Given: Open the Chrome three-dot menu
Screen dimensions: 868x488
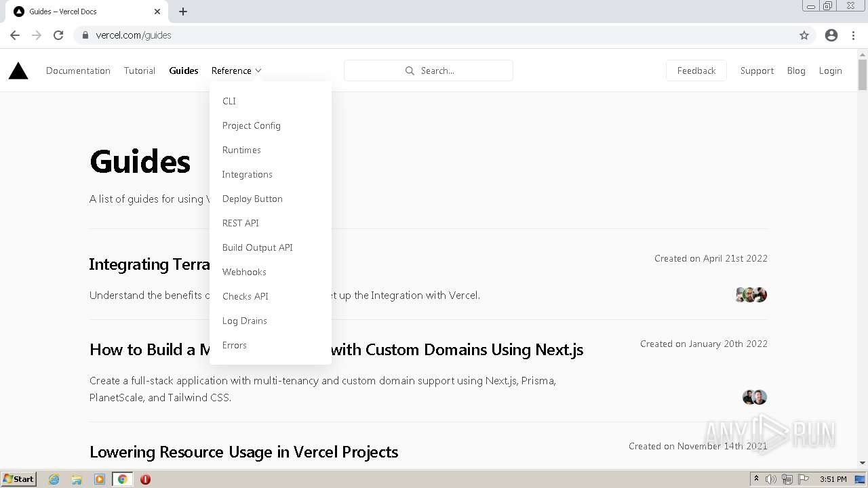Looking at the screenshot, I should tap(853, 35).
